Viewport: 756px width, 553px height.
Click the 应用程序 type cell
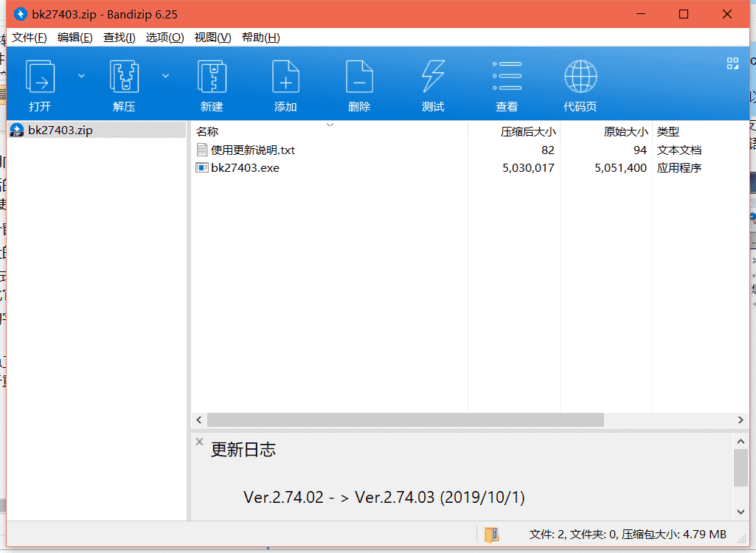pyautogui.click(x=679, y=168)
